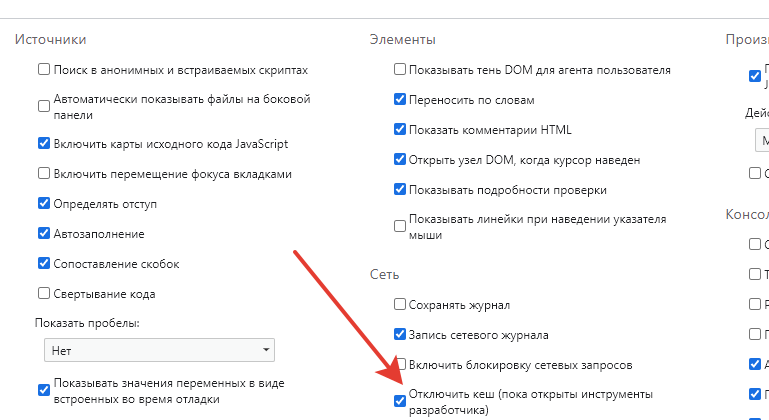Check the "Сохранять журнал" checkbox
Image resolution: width=769 pixels, height=420 pixels.
[400, 304]
